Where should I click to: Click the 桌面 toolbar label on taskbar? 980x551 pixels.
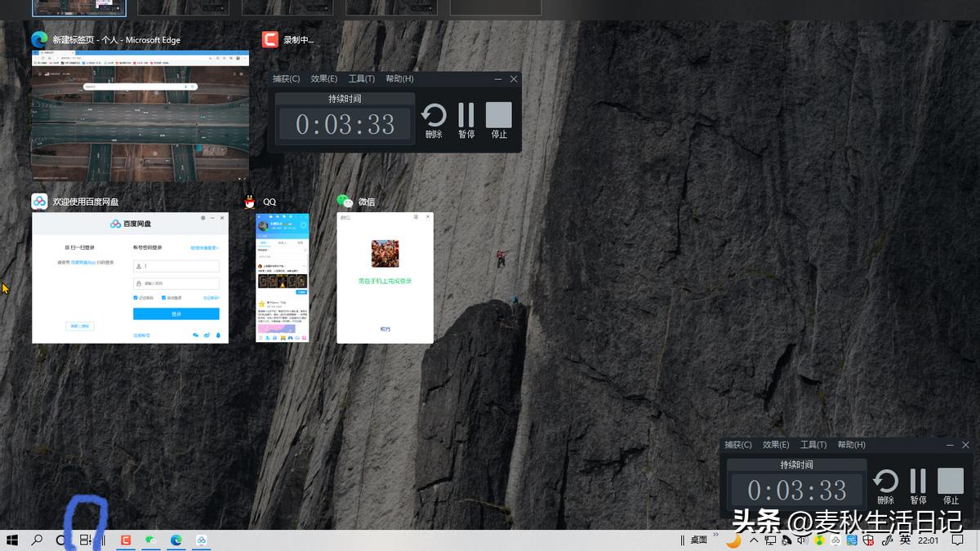click(x=699, y=540)
